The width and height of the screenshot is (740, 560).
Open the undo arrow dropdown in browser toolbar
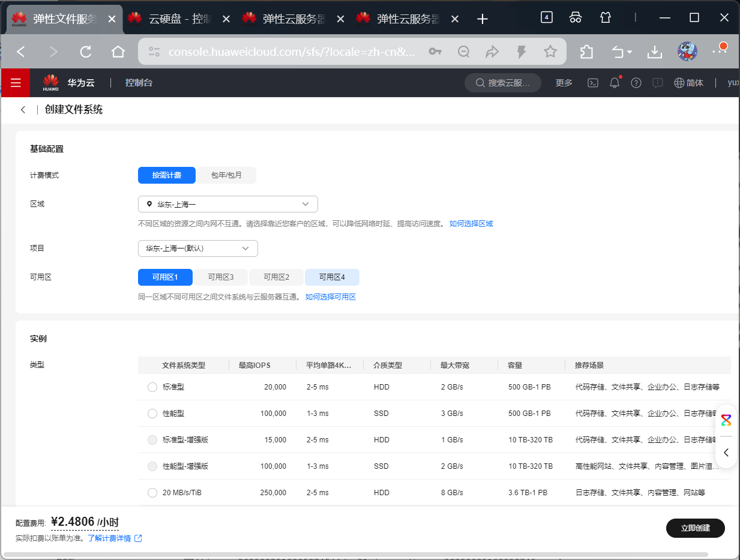point(622,52)
